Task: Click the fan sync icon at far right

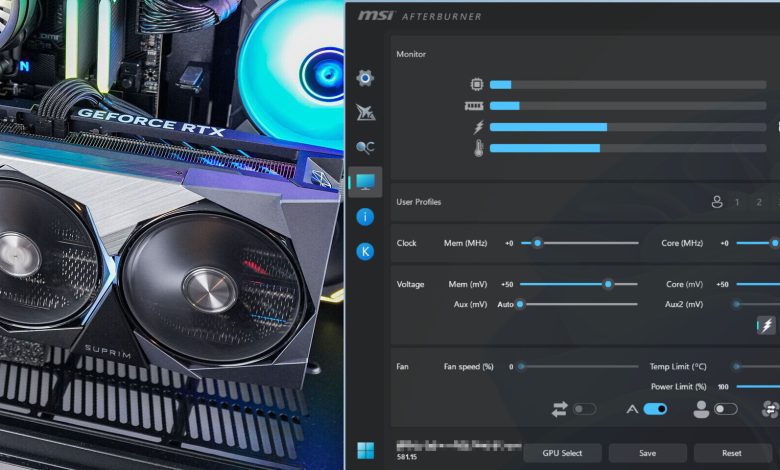Action: (x=771, y=409)
